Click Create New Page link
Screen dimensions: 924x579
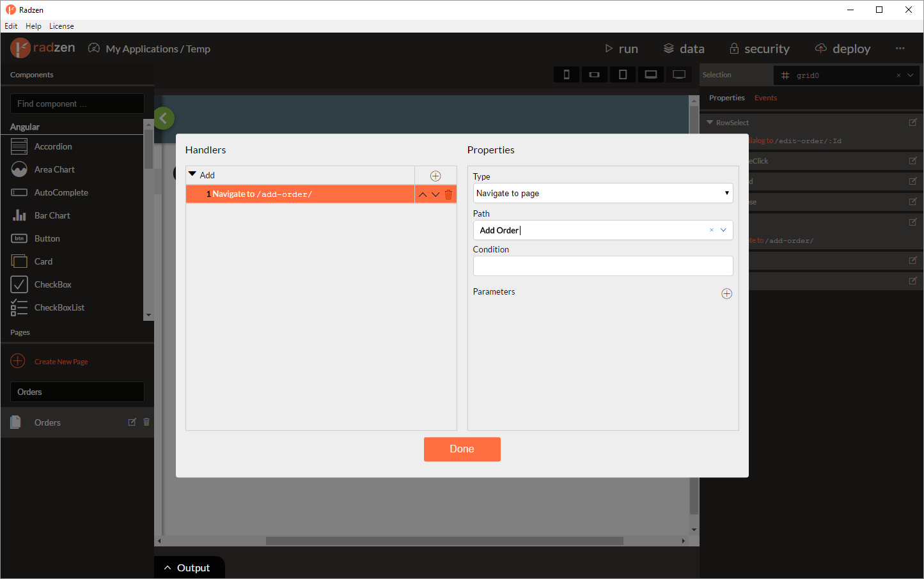point(61,362)
